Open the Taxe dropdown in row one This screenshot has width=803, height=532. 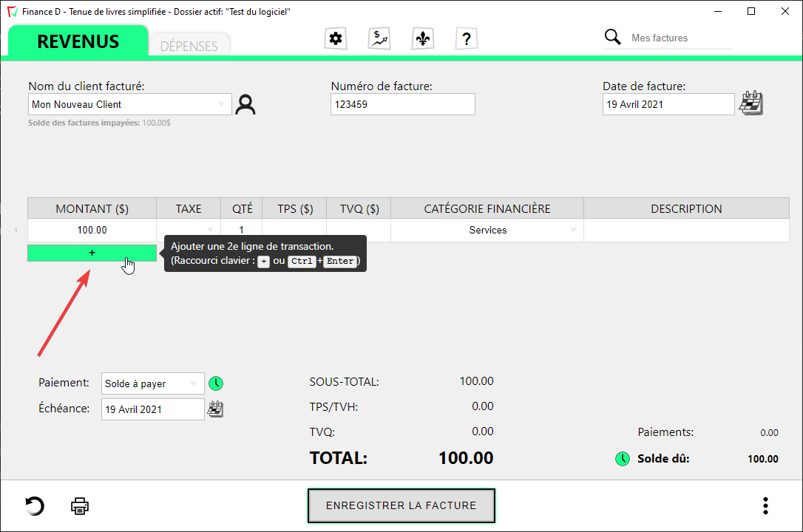tap(211, 231)
